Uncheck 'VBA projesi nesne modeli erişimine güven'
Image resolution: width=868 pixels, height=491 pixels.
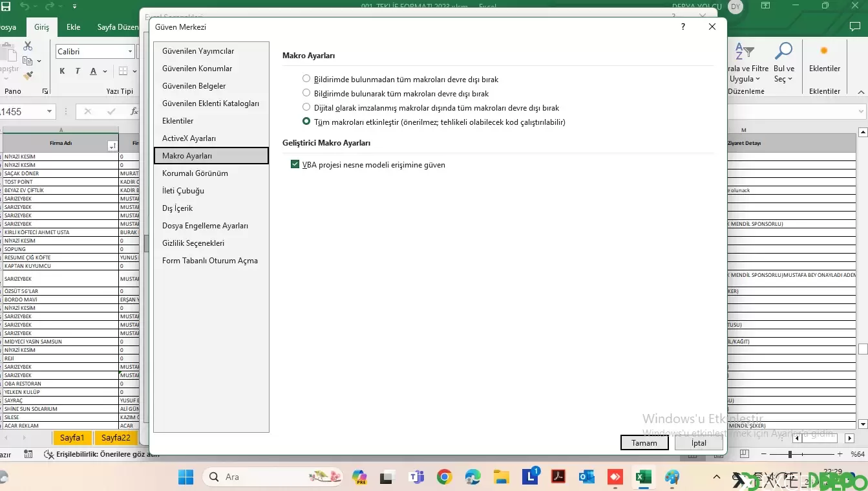295,165
